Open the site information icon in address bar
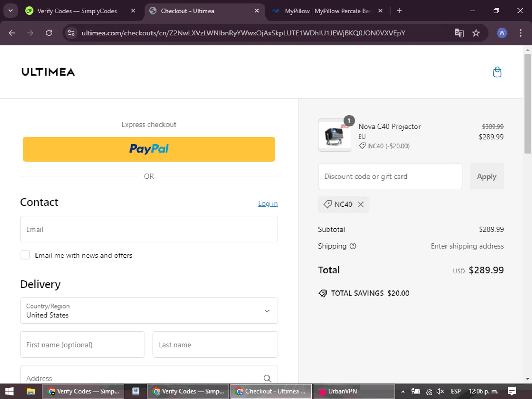This screenshot has width=532, height=399. (x=71, y=33)
